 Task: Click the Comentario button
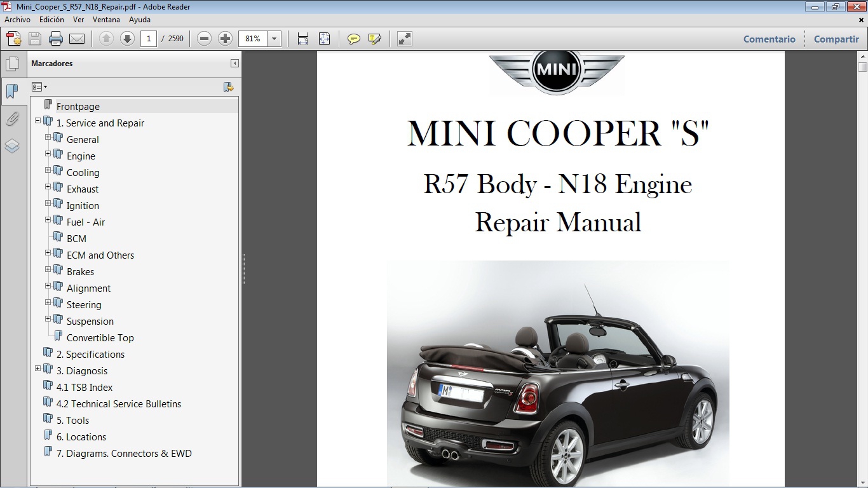(x=769, y=39)
